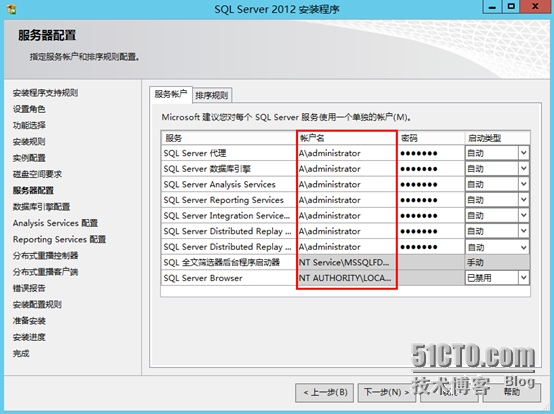Click the 安装规则 step in sidebar
The width and height of the screenshot is (554, 414).
tap(29, 142)
